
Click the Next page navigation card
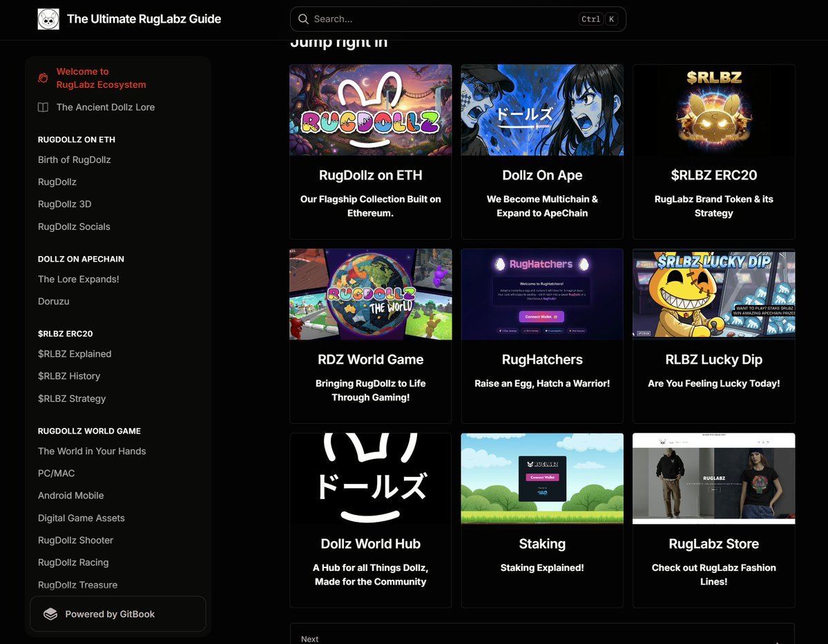click(542, 634)
